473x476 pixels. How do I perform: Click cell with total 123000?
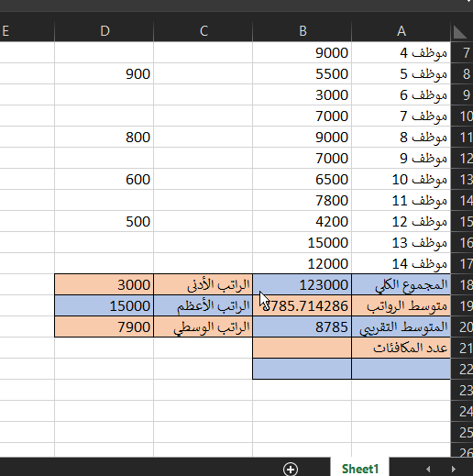tap(302, 284)
